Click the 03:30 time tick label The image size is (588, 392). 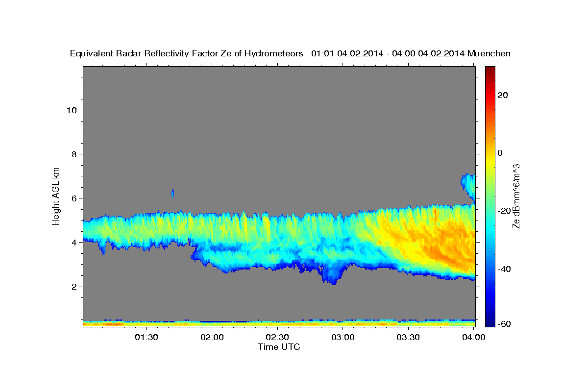point(408,337)
